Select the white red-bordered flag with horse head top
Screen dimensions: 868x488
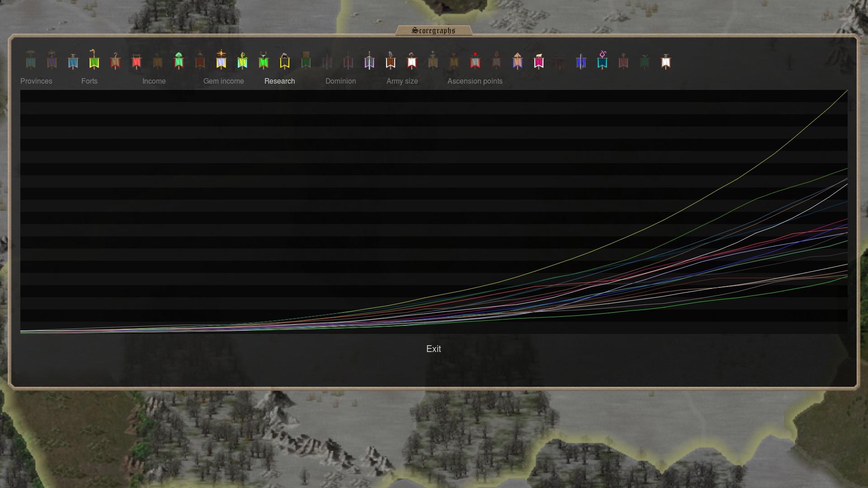tap(412, 60)
